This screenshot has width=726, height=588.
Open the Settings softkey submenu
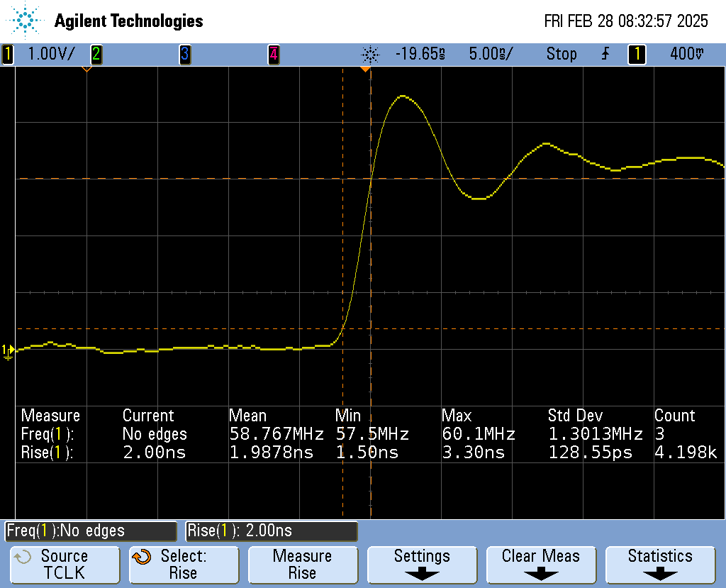pyautogui.click(x=422, y=565)
